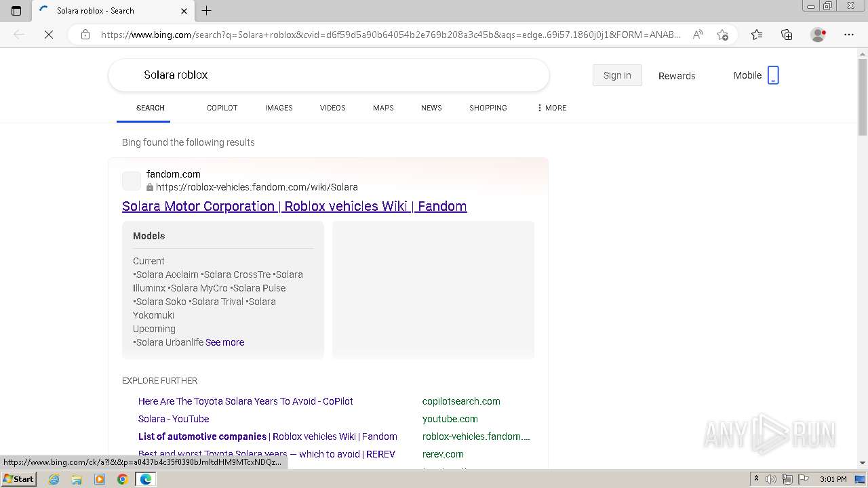Switch to the NEWS tab
This screenshot has height=488, width=868.
coord(431,108)
